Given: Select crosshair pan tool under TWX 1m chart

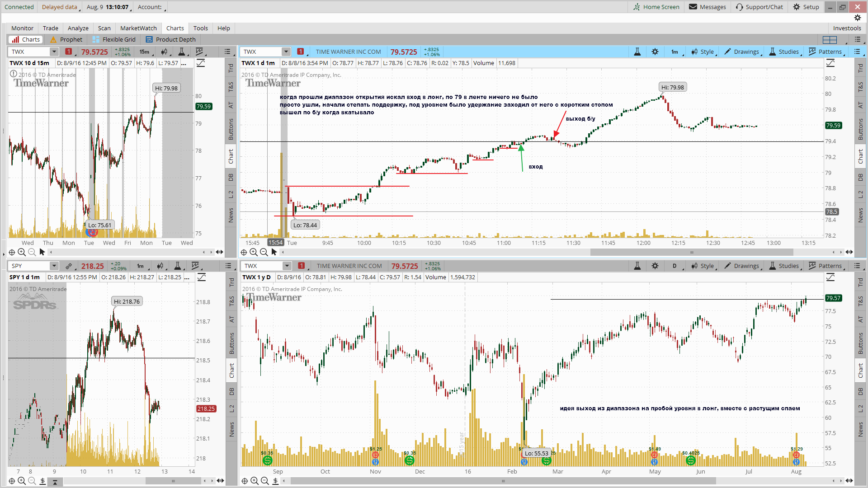Looking at the screenshot, I should [x=244, y=252].
